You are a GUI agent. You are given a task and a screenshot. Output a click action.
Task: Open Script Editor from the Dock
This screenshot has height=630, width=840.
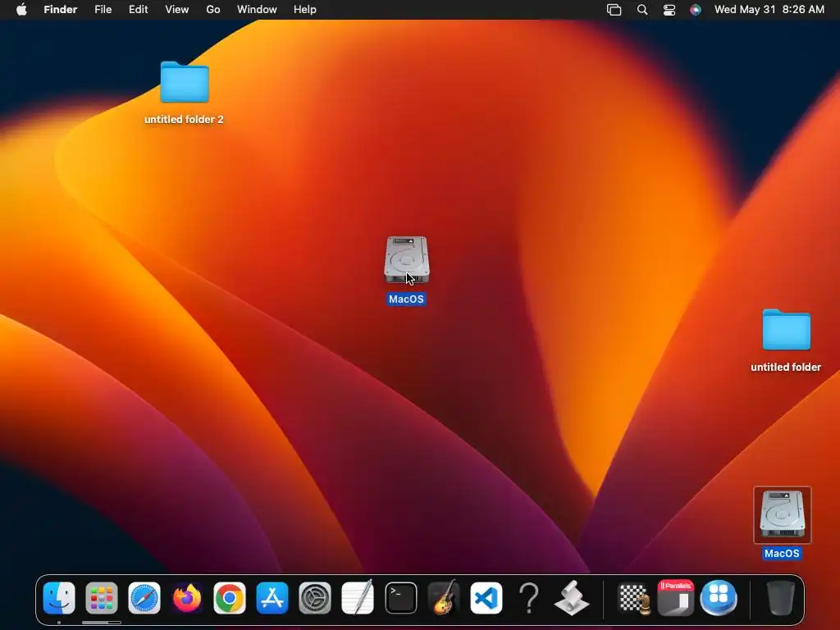tap(572, 597)
